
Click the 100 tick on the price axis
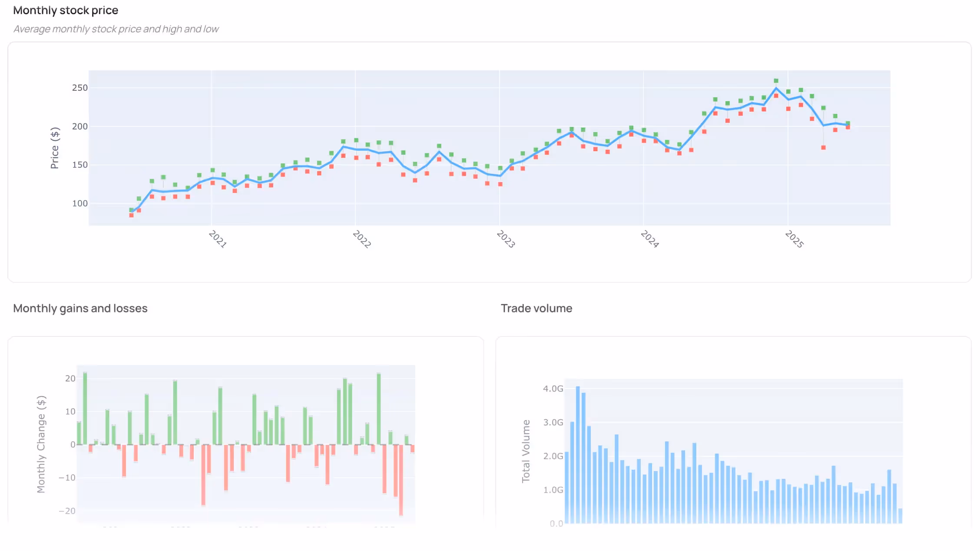[80, 203]
